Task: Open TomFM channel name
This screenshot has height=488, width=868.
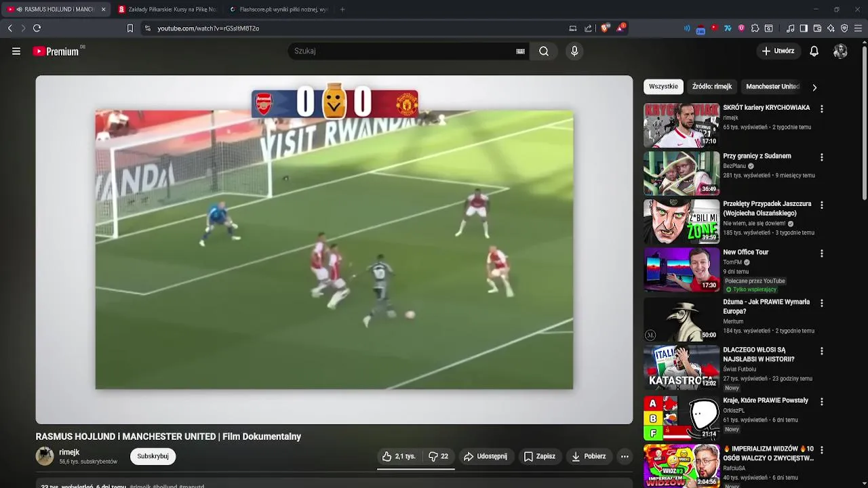Action: tap(732, 262)
